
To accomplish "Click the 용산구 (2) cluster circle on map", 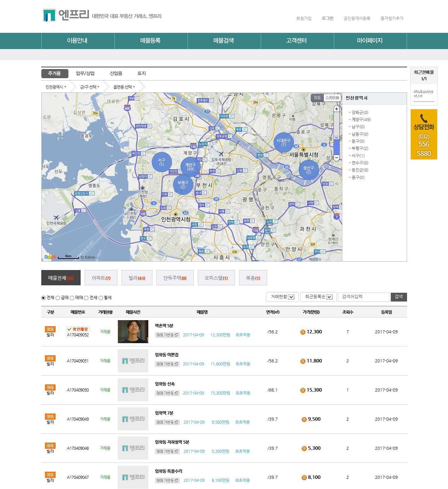I will coord(308,170).
